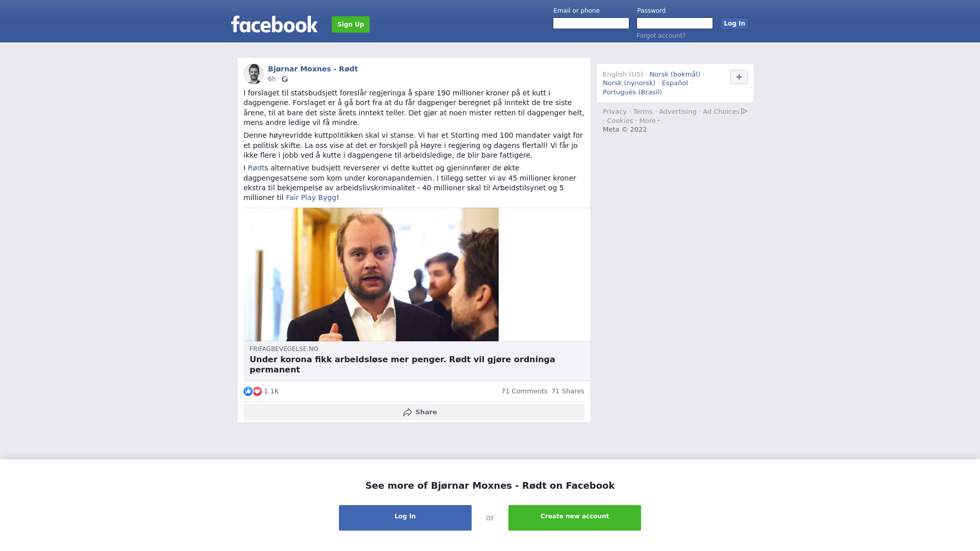Focus the Email or phone field

coord(591,23)
